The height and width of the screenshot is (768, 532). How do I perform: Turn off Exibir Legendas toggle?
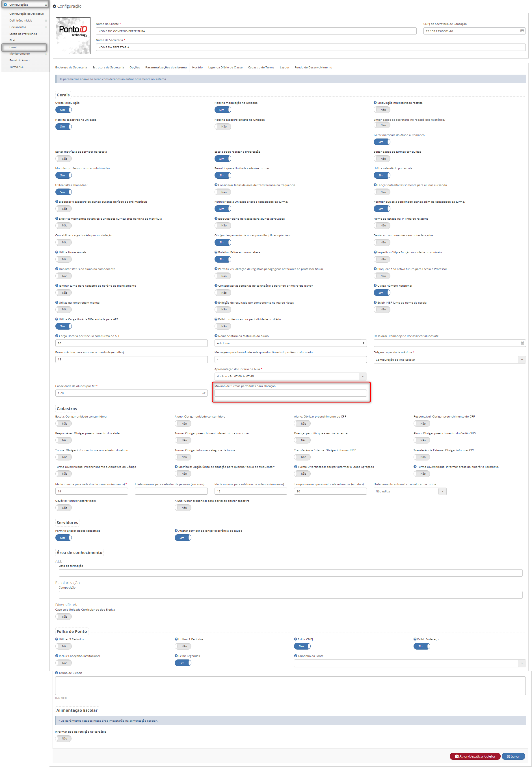[x=183, y=663]
